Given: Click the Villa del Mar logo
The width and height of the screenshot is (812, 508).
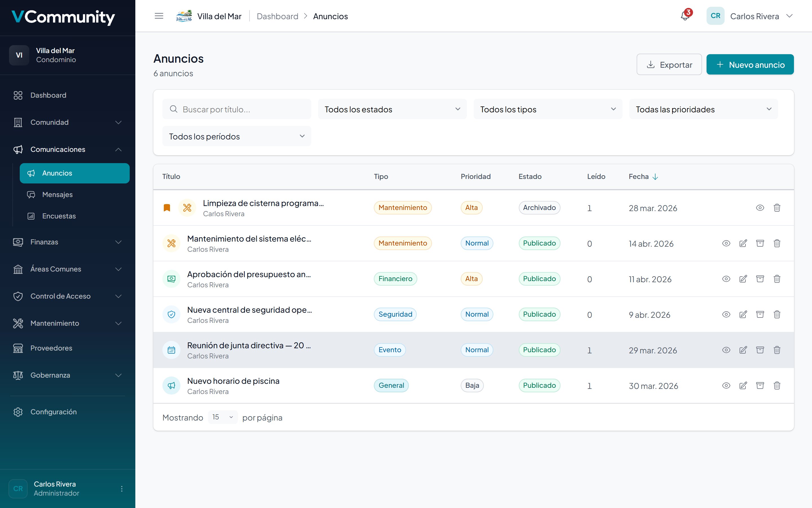Looking at the screenshot, I should (x=184, y=16).
